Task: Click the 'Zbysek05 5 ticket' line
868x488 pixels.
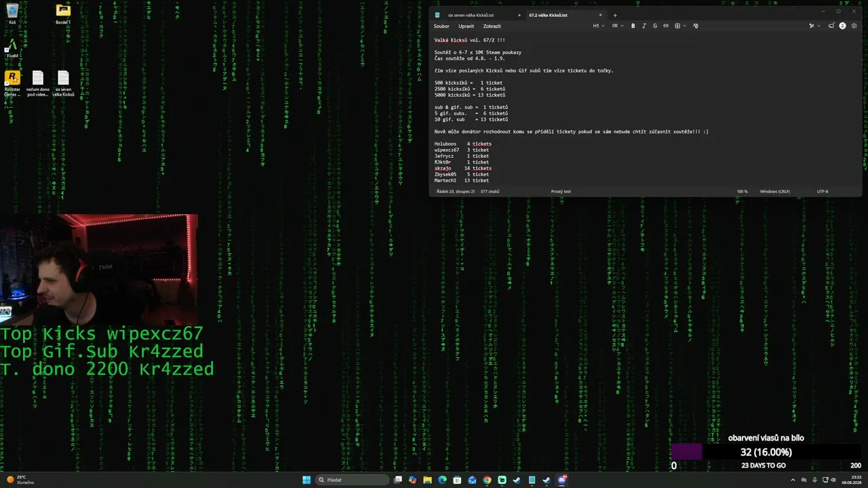Action: click(462, 174)
